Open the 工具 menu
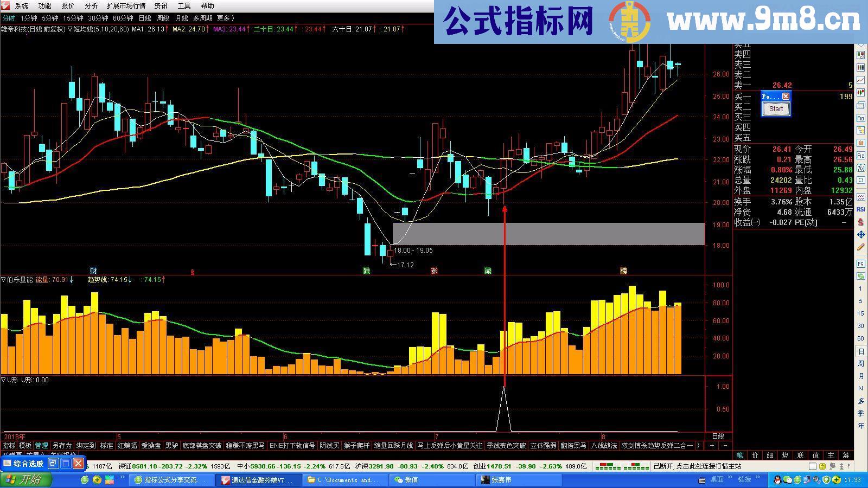868x488 pixels. point(184,6)
